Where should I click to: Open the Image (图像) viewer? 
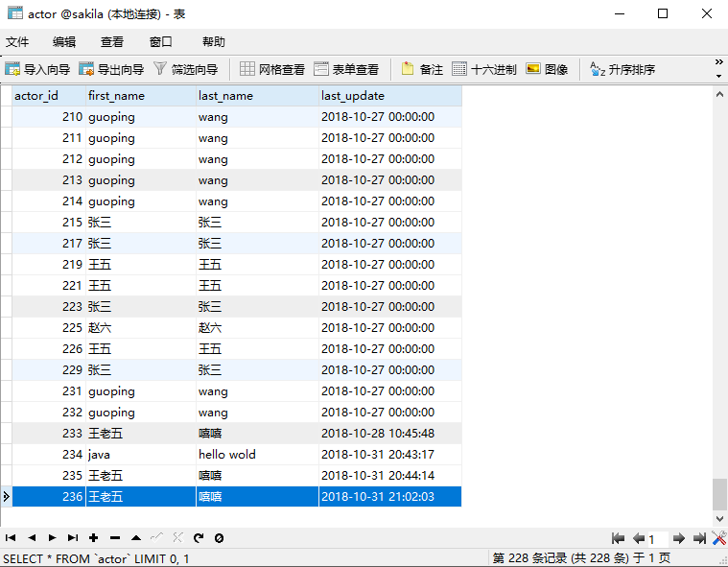coord(547,69)
